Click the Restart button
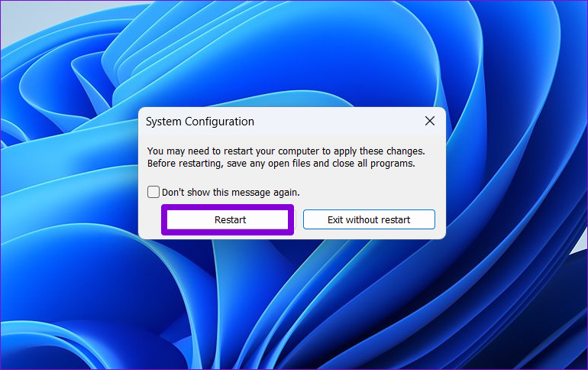The image size is (588, 370). click(x=230, y=220)
